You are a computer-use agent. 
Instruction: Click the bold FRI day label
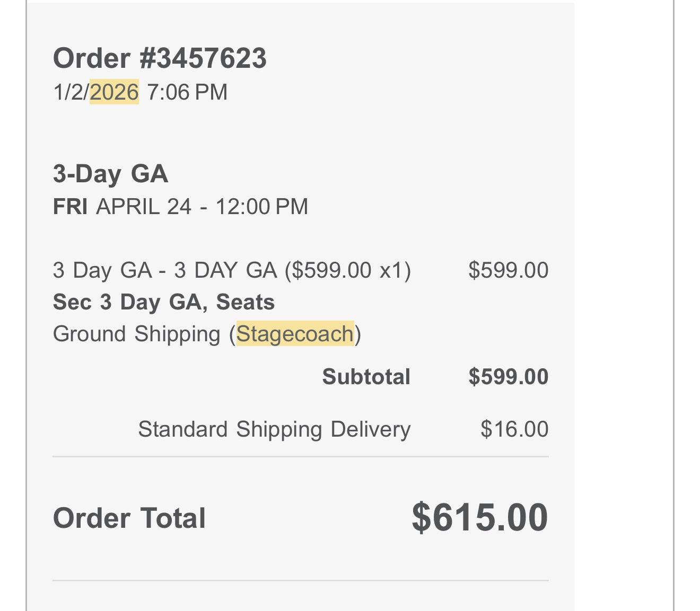70,206
